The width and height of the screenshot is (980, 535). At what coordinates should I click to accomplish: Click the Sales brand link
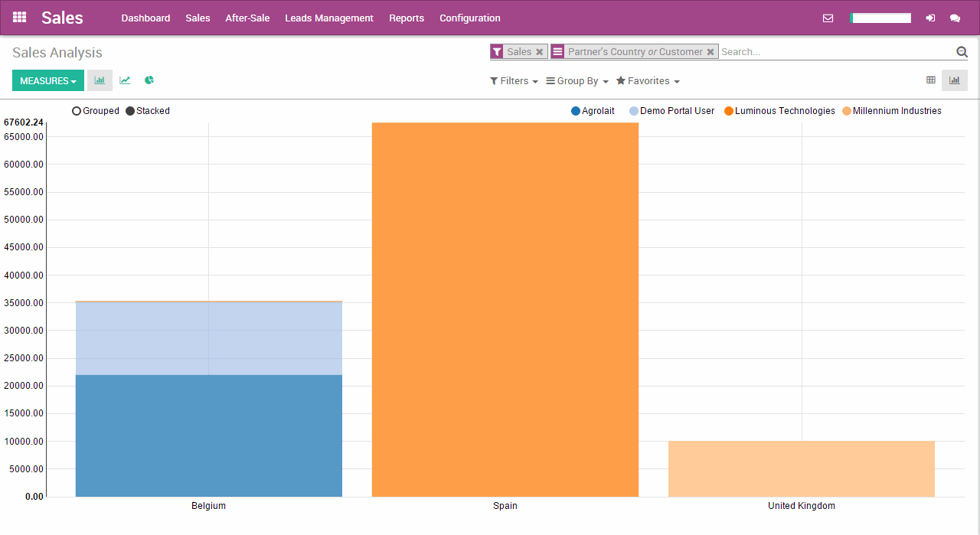click(62, 18)
